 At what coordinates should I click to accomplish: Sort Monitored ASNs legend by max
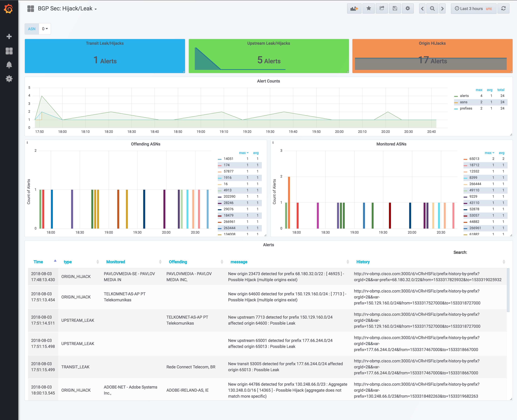pyautogui.click(x=489, y=153)
